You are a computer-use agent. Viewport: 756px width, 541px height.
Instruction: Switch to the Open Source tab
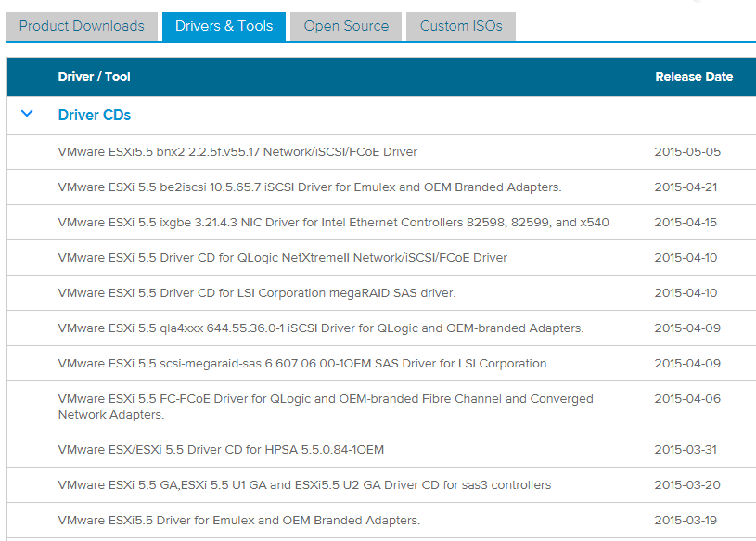point(346,26)
